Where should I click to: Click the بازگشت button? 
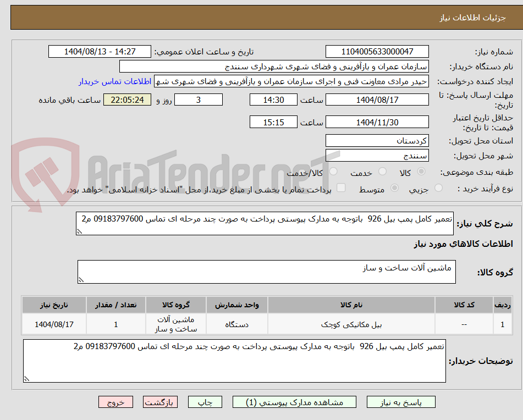(160, 402)
